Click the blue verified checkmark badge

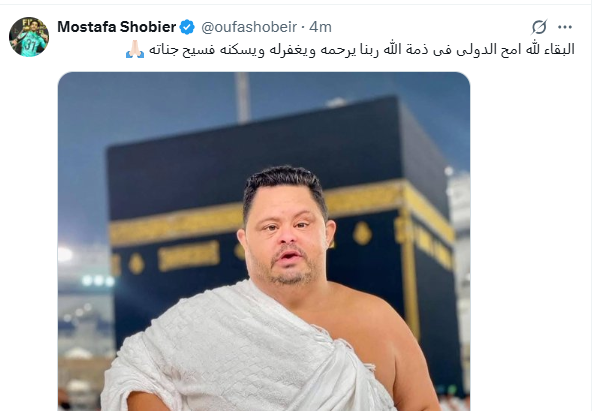point(187,27)
